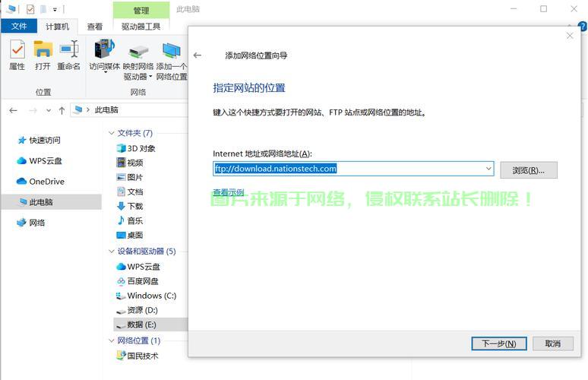Screen dimensions: 588x380
Task: Click the 下一步(N) button
Action: tap(498, 344)
